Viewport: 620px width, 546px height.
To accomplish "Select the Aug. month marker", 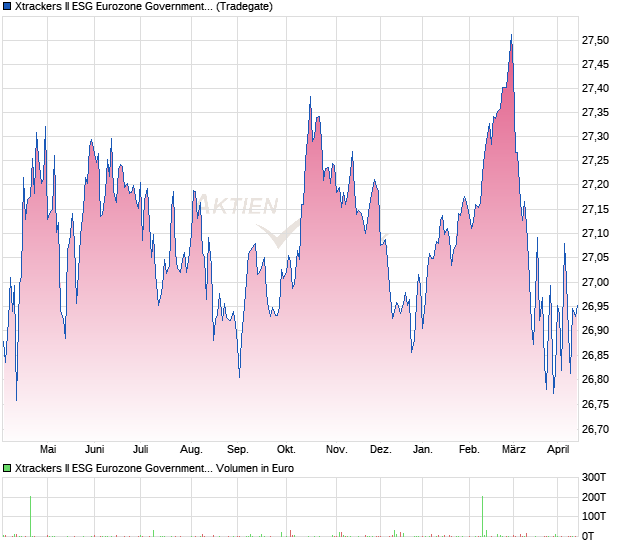I will (x=191, y=449).
